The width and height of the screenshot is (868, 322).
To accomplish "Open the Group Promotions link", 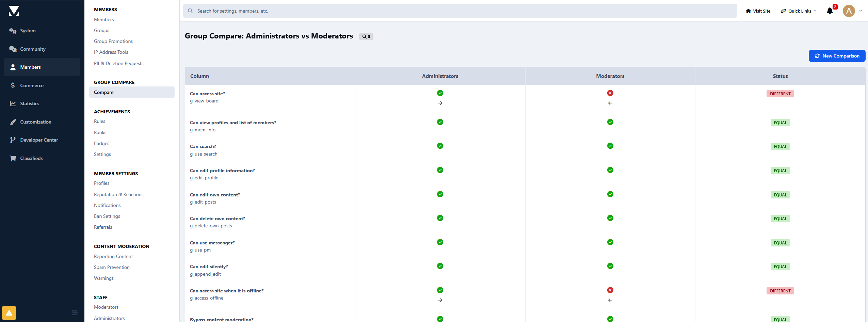I will pos(113,41).
